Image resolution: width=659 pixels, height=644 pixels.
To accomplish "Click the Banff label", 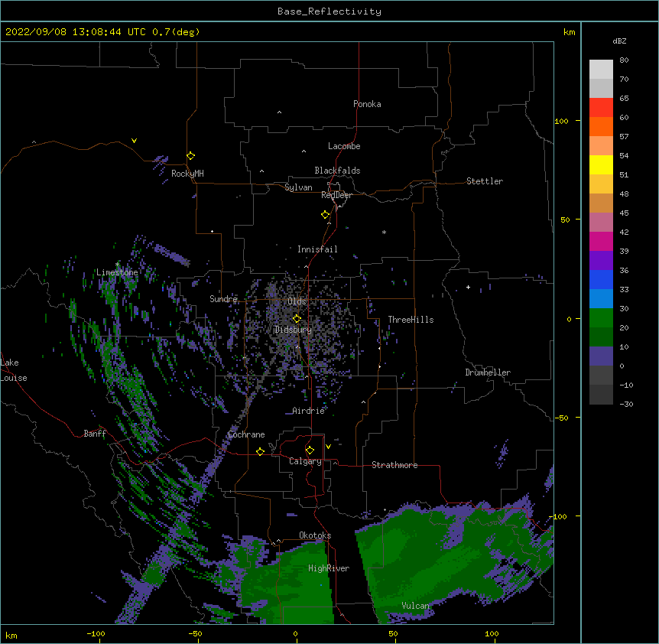I will coord(95,434).
